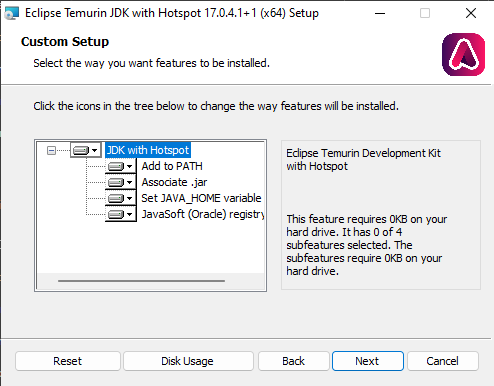This screenshot has width=494, height=386.
Task: Click the 'This feature requires 0KB' text
Action: click(367, 245)
